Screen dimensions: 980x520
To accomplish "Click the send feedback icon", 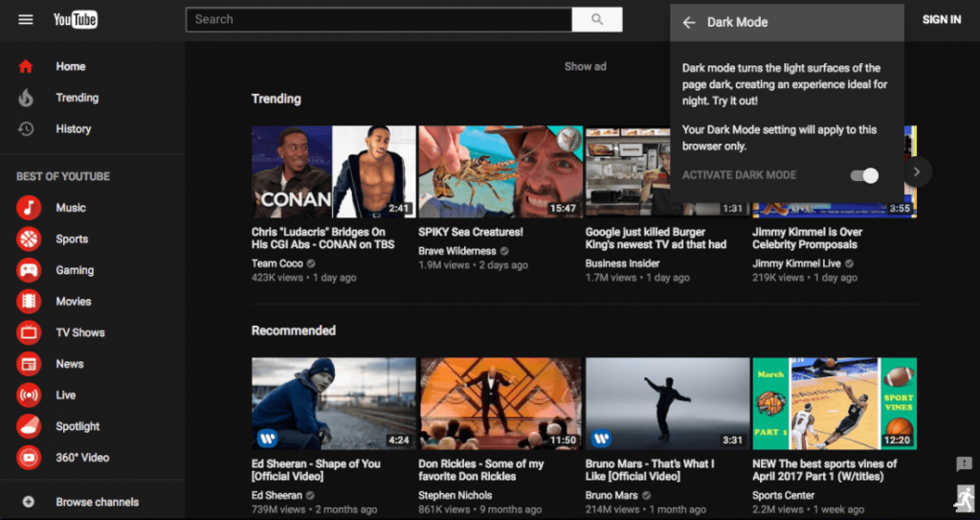I will (964, 463).
